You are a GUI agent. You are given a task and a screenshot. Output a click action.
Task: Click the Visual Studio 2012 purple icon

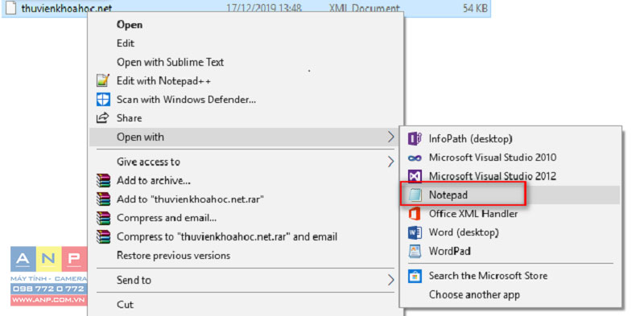415,176
